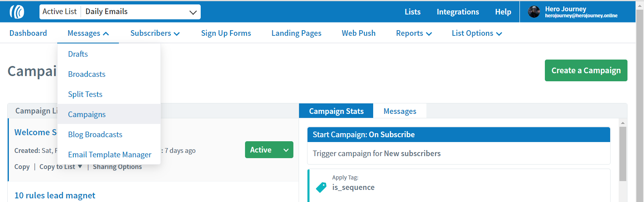This screenshot has height=202, width=644.
Task: Switch to the Messages tab
Action: pos(400,111)
